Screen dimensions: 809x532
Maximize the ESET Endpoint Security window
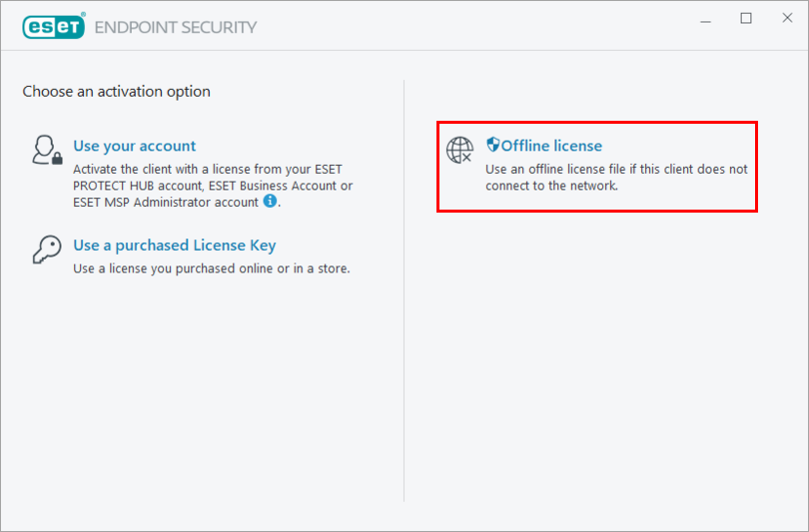746,19
